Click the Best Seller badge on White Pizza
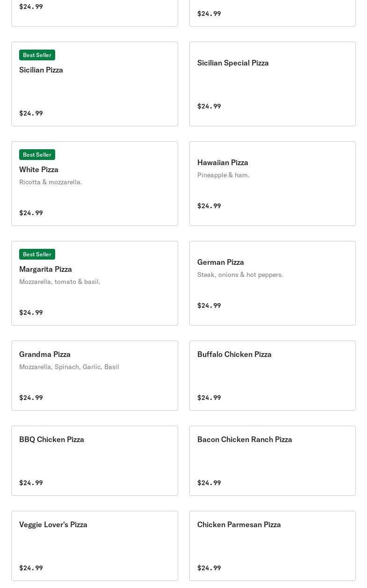Screen dimensions: 367x588 coord(37,155)
